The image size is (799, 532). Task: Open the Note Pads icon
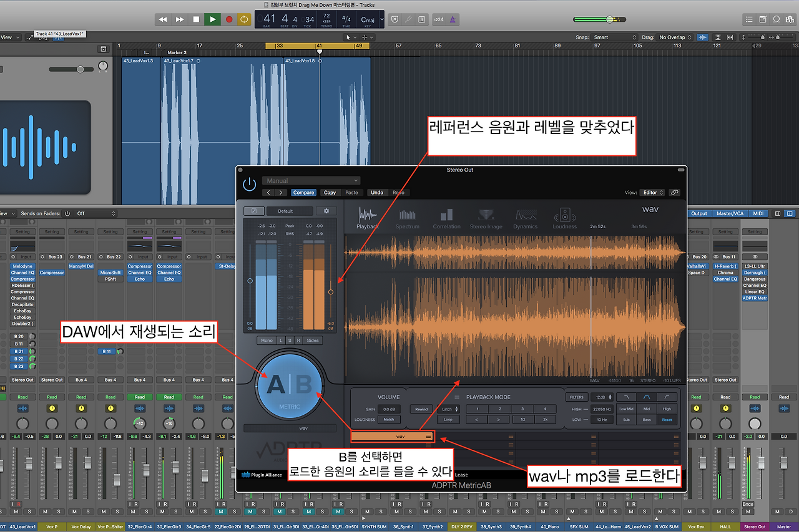(x=763, y=19)
